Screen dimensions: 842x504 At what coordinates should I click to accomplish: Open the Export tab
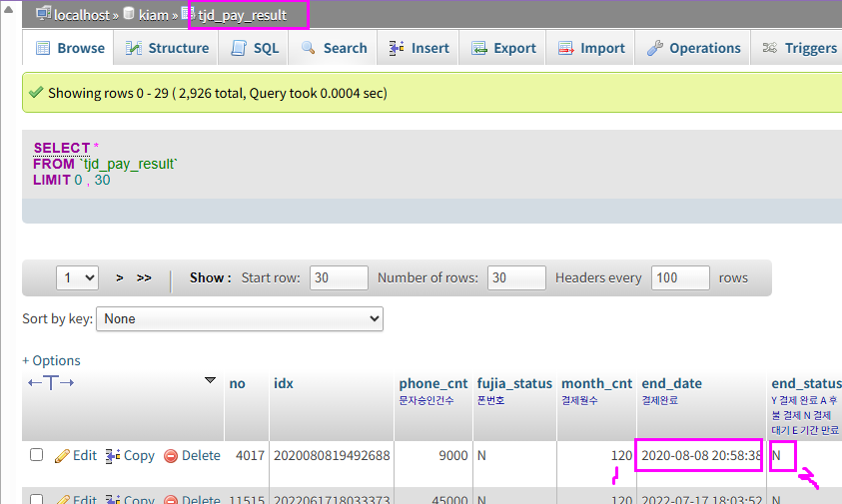[x=504, y=48]
